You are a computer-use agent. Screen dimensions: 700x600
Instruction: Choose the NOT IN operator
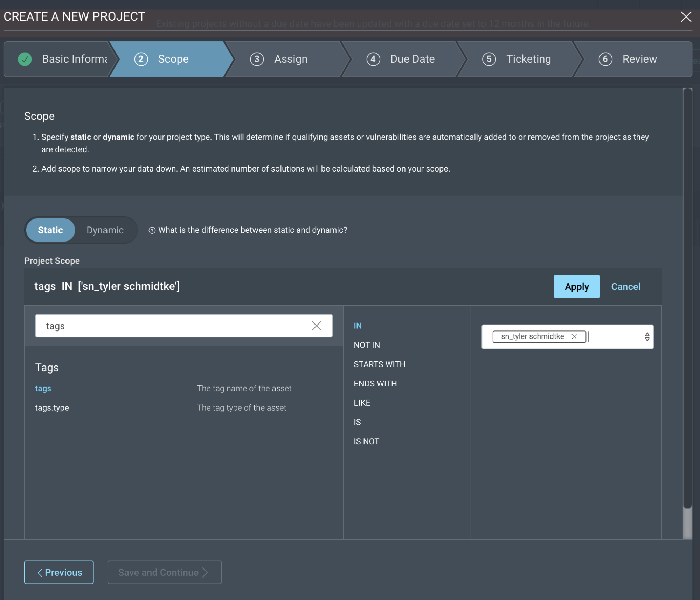[x=367, y=345]
